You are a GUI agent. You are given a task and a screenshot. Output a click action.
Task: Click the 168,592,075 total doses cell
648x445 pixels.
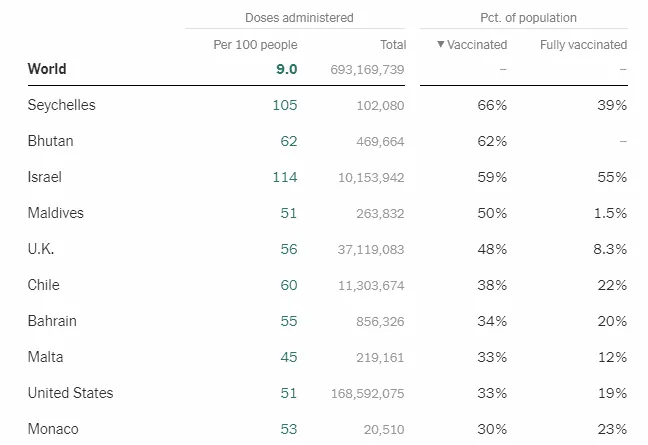click(x=367, y=393)
